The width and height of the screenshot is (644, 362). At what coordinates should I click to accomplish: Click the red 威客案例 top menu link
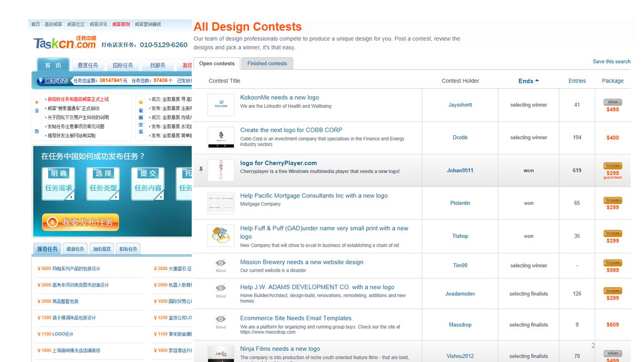coord(121,24)
